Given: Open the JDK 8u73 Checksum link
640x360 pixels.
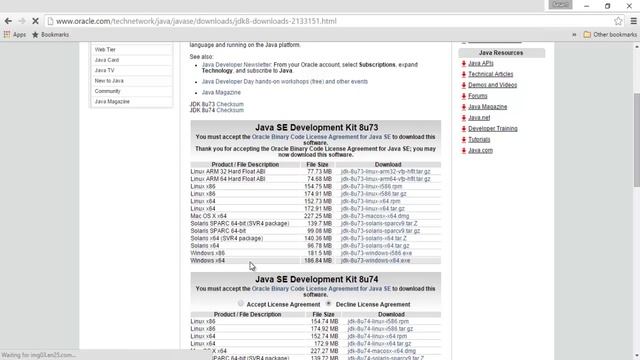Looking at the screenshot, I should click(230, 104).
